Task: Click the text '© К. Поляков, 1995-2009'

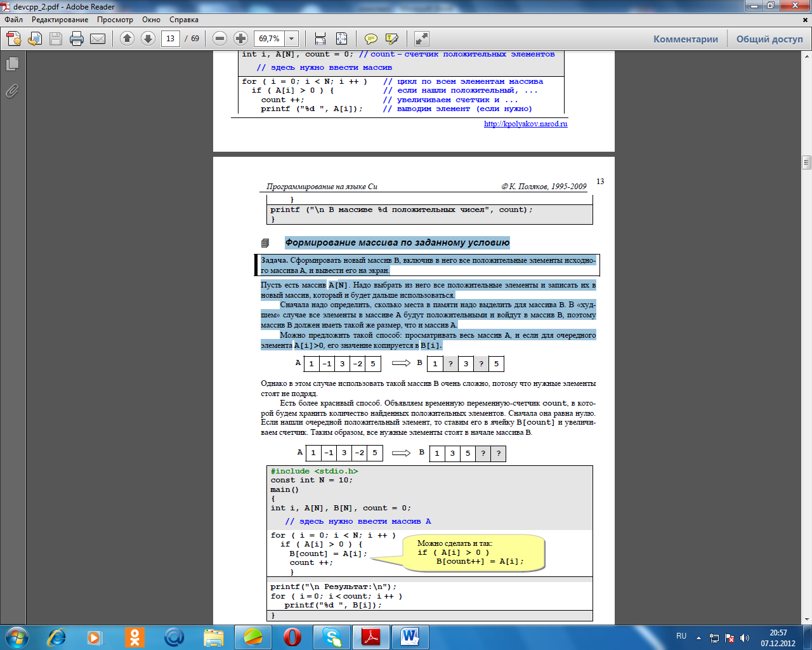Action: (x=544, y=187)
